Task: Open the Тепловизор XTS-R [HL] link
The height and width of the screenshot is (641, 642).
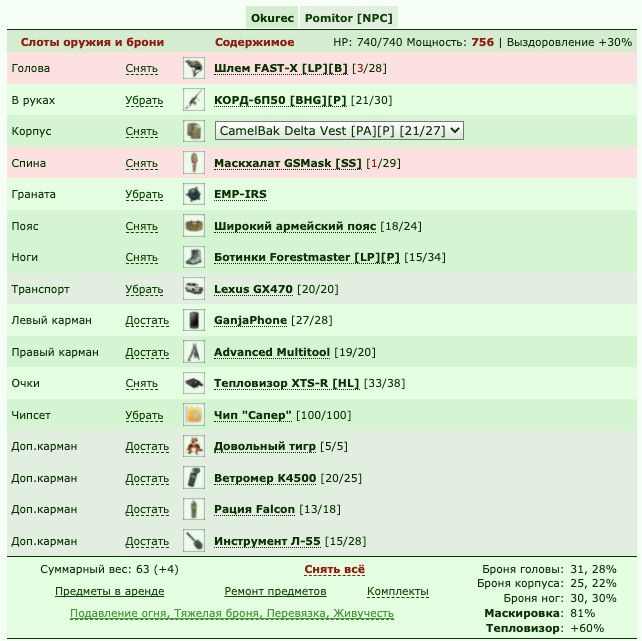Action: pos(287,384)
